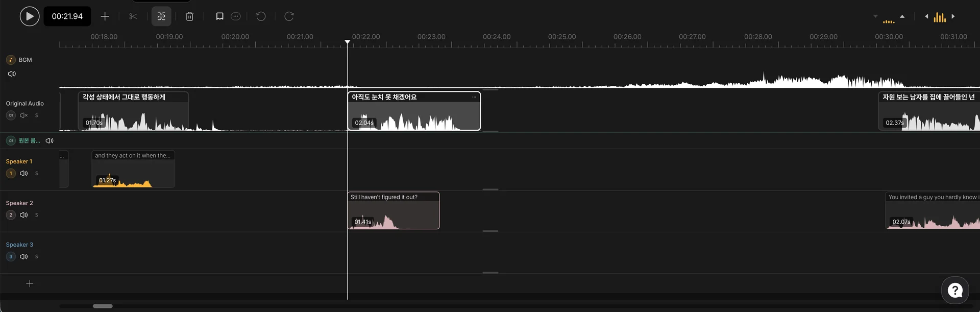Click the playhead marker on the ruler
This screenshot has height=312, width=980.
coord(347,42)
